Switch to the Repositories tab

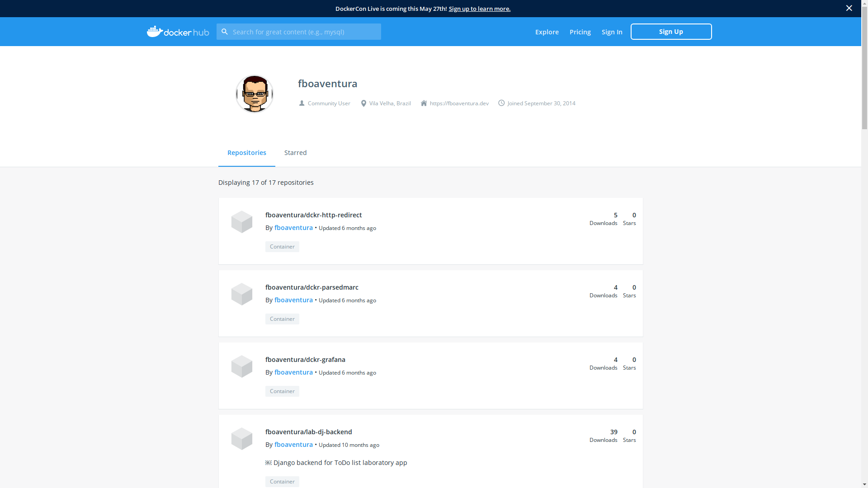(247, 153)
